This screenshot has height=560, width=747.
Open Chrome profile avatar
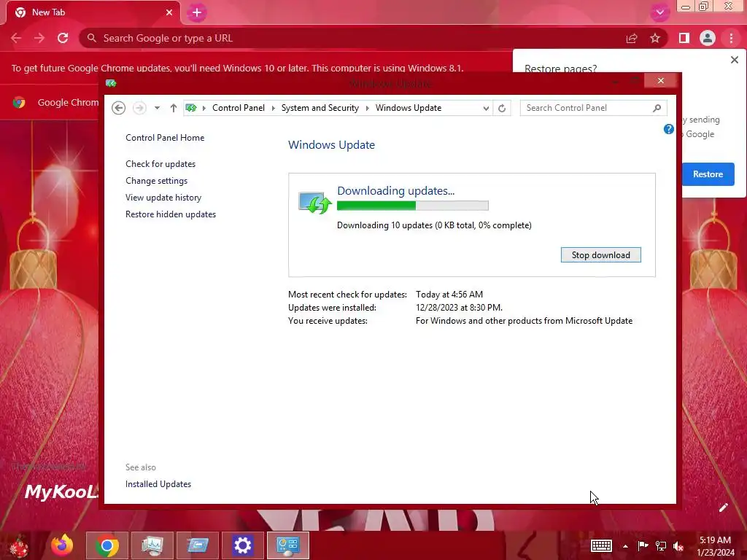[x=708, y=38]
